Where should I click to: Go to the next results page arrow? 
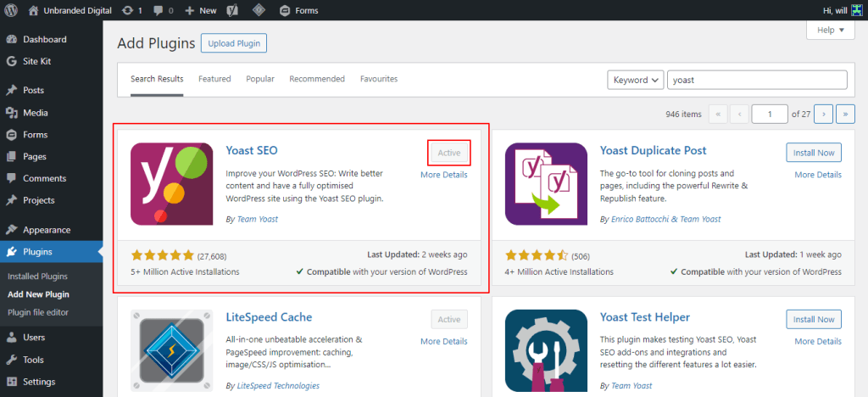click(824, 114)
